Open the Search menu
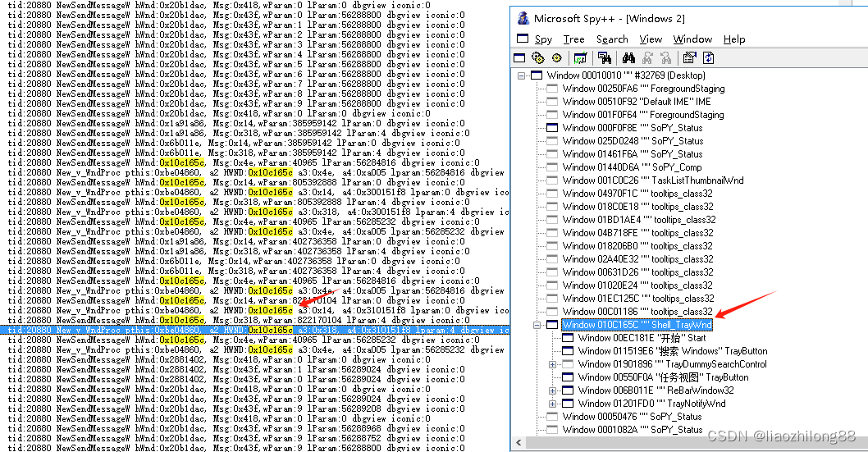Screen dimensions: 868x452 coord(612,39)
